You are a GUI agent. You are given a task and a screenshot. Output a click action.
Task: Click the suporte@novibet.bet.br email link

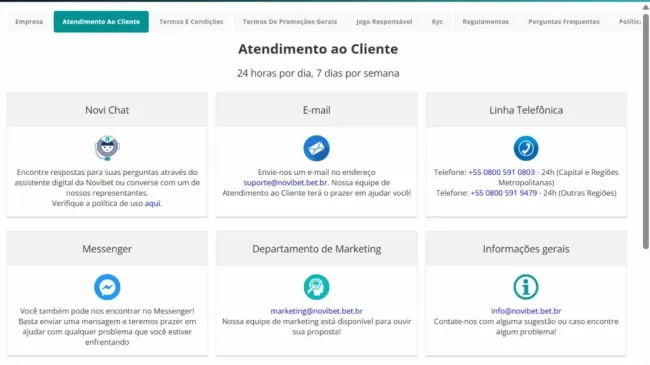pyautogui.click(x=286, y=182)
